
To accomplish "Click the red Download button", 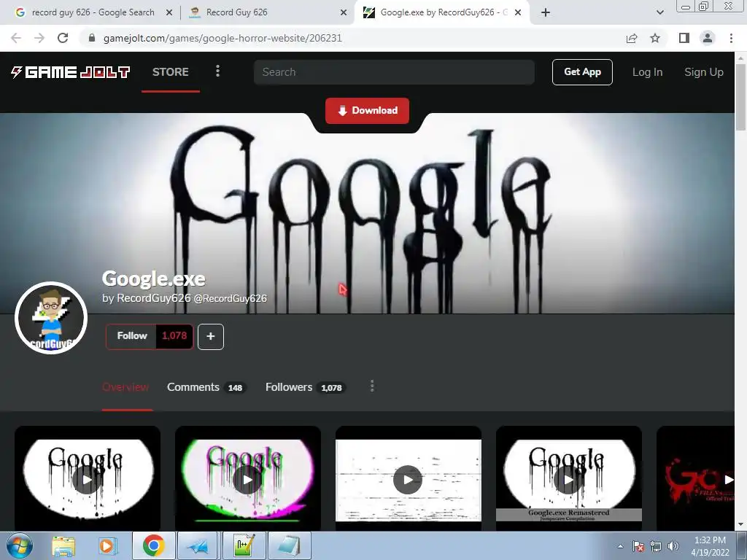I will pyautogui.click(x=367, y=111).
